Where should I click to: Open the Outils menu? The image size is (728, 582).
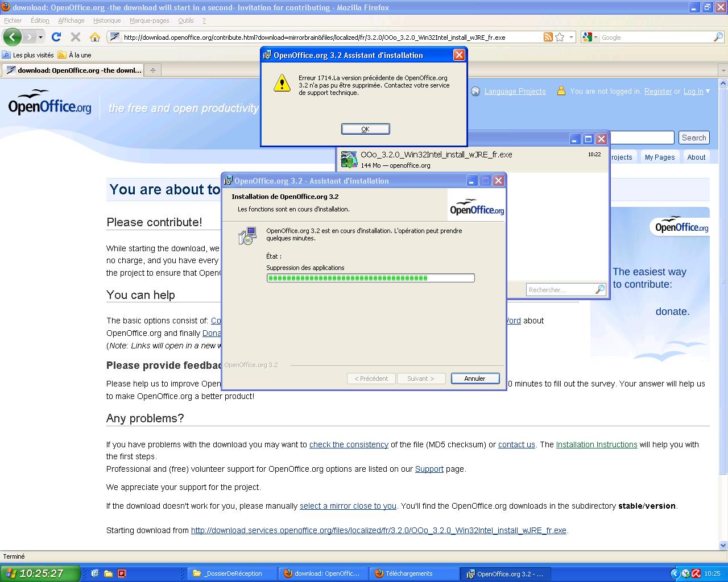[x=185, y=20]
